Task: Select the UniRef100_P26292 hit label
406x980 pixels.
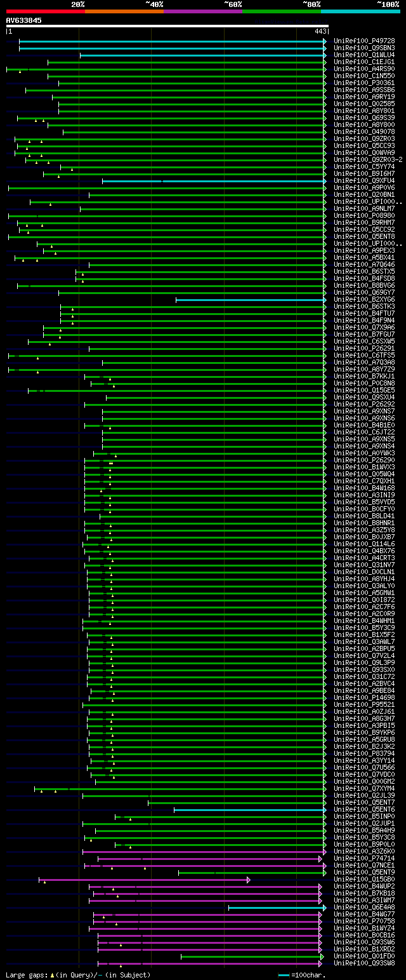Action: pos(364,405)
